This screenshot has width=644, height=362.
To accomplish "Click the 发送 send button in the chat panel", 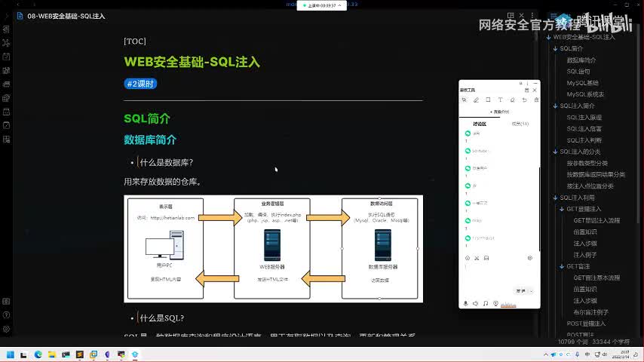I will click(x=520, y=291).
